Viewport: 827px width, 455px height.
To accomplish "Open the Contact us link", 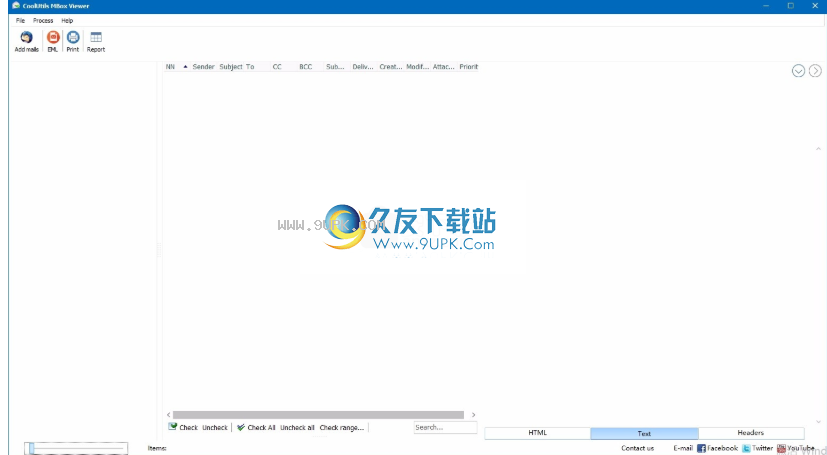I will click(x=637, y=448).
